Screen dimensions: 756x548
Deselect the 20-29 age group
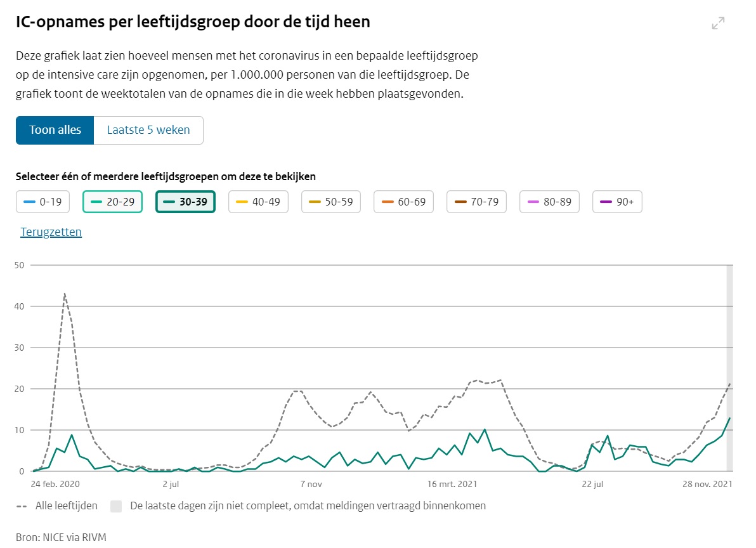click(112, 202)
